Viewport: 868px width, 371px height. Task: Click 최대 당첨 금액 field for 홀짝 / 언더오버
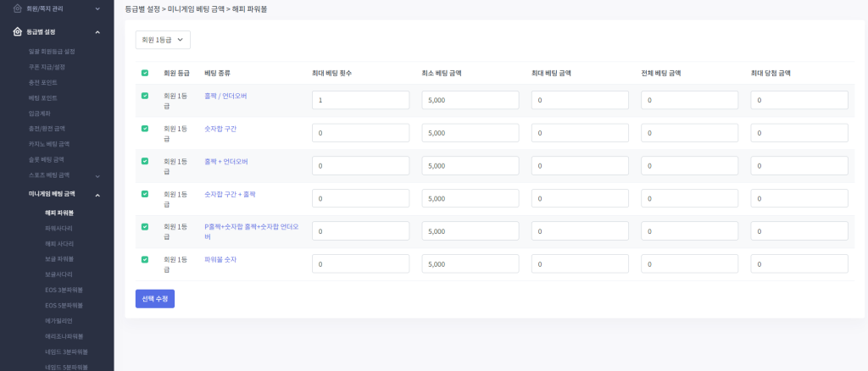799,100
